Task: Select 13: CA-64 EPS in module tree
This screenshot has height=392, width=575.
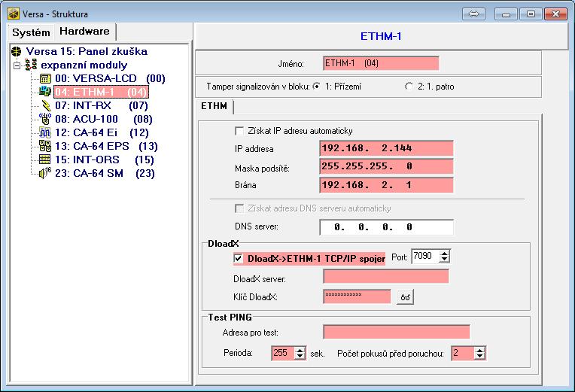Action: coord(106,146)
